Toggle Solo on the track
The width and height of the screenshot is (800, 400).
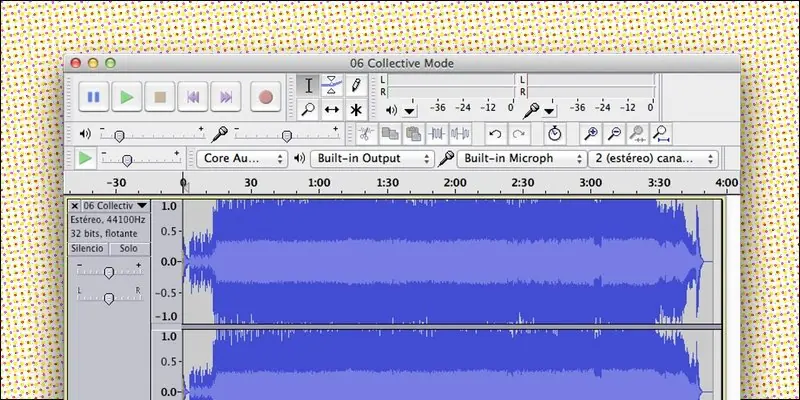pos(129,248)
